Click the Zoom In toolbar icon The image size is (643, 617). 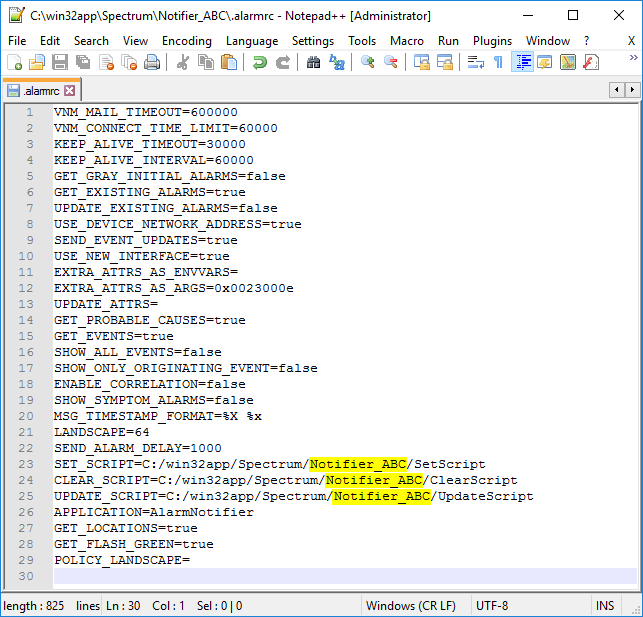click(x=368, y=62)
